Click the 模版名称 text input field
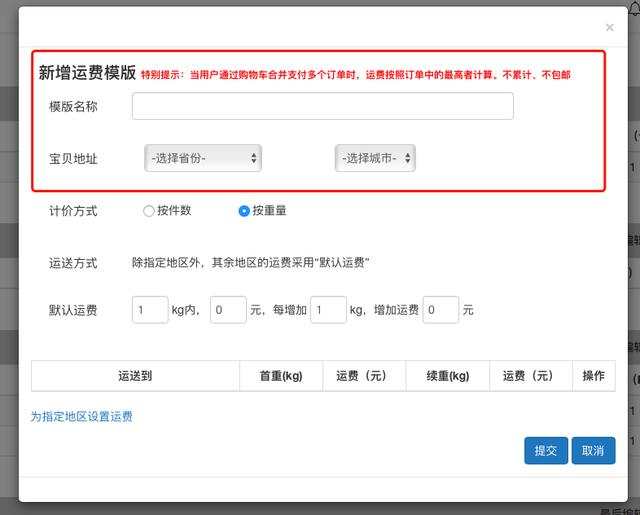Image resolution: width=640 pixels, height=515 pixels. [x=322, y=106]
